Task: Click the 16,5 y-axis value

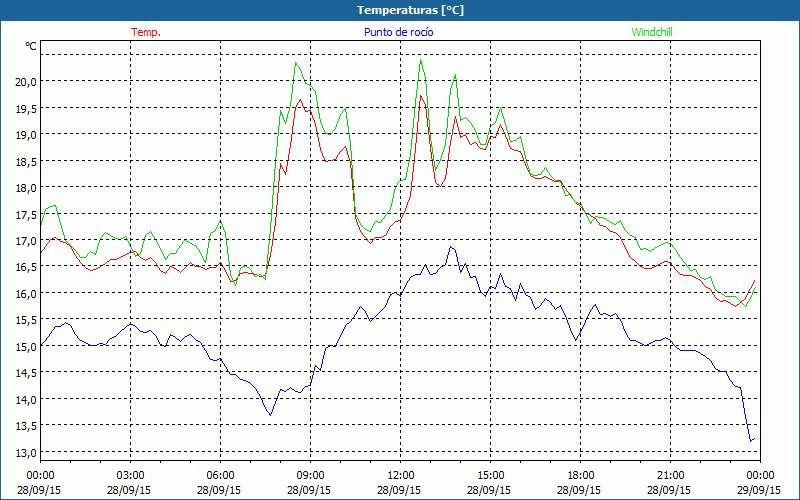Action: point(27,267)
